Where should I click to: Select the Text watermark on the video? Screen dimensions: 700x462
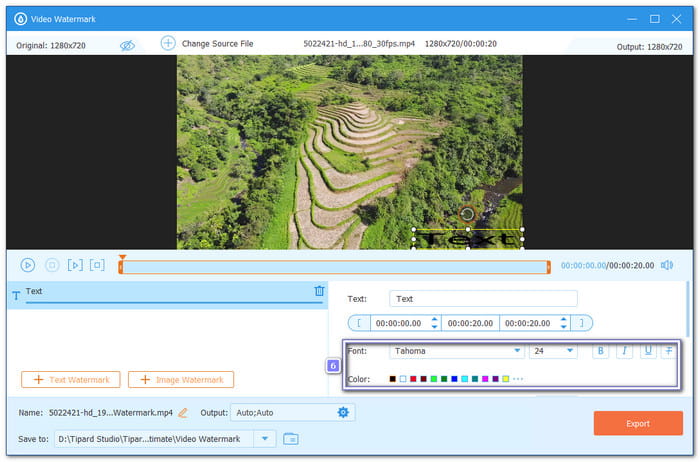tap(467, 239)
